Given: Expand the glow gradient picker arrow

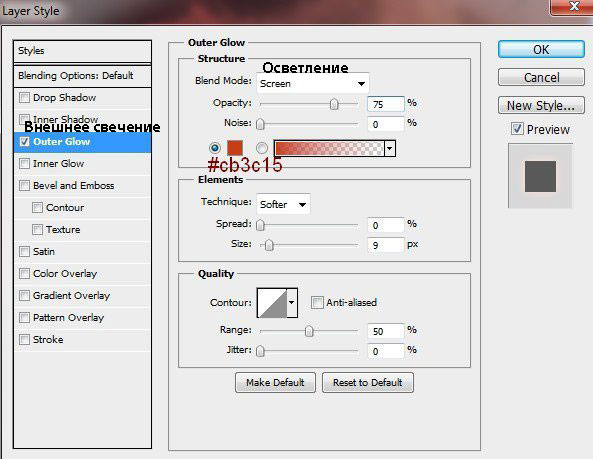Looking at the screenshot, I should tap(390, 148).
